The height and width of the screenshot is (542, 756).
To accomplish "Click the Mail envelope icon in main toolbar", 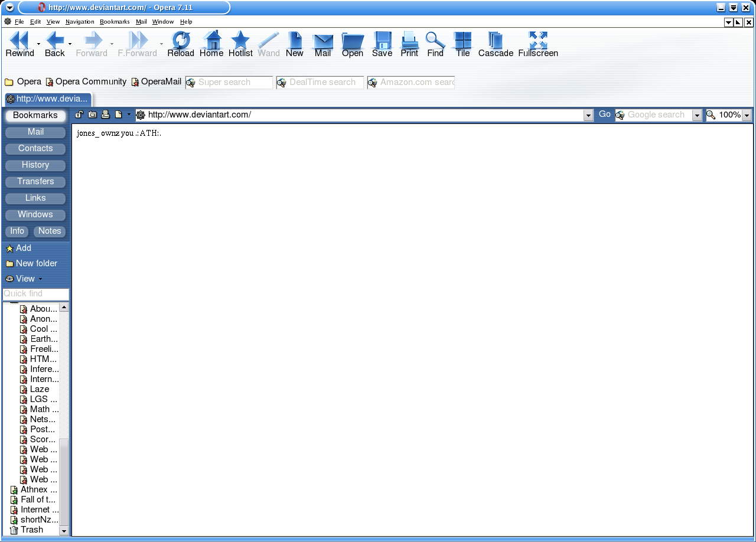I will click(323, 41).
